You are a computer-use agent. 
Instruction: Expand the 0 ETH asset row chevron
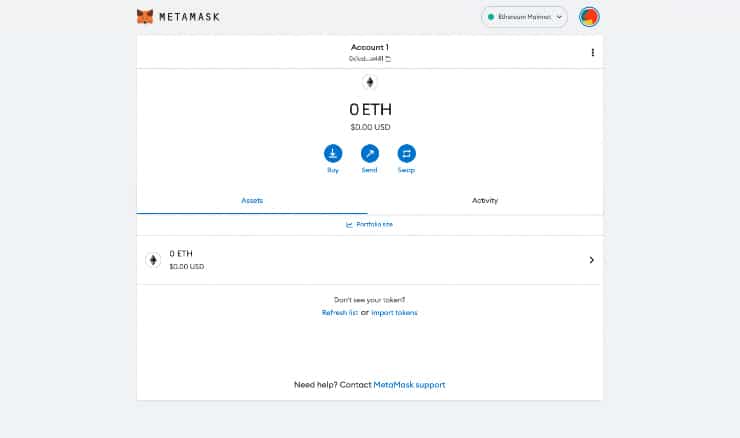tap(591, 260)
